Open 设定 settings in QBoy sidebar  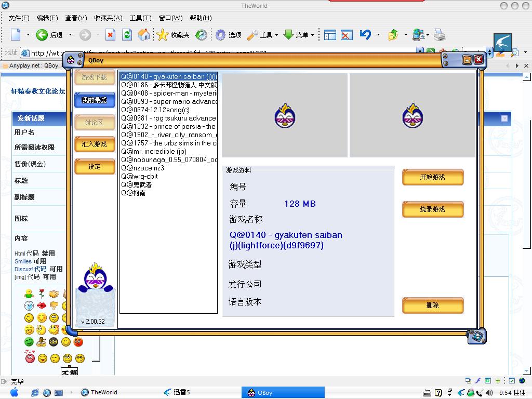pos(94,167)
